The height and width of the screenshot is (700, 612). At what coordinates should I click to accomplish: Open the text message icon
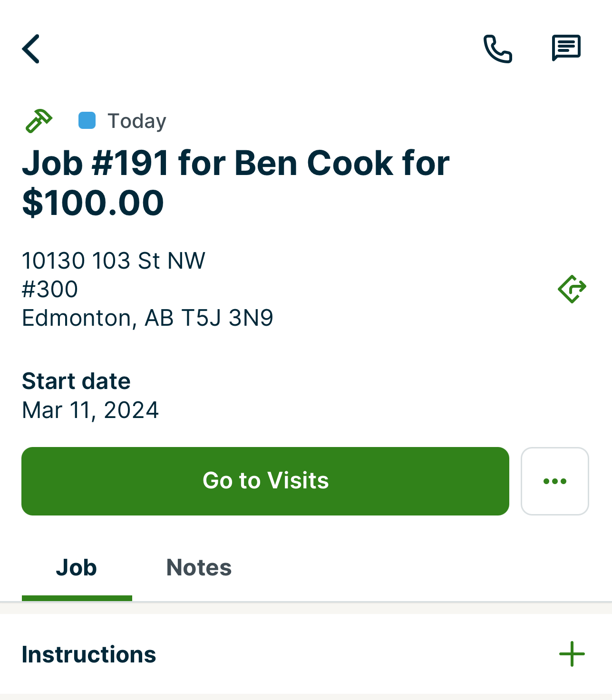(x=566, y=48)
